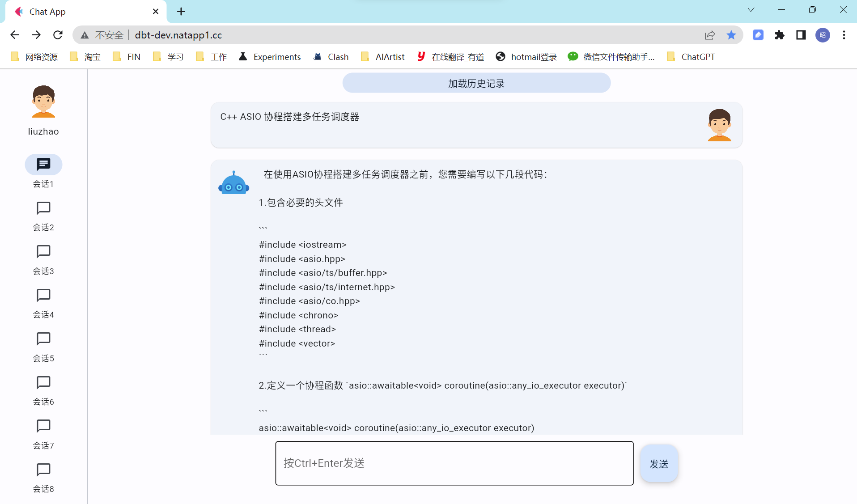Viewport: 857px width, 504px height.
Task: Toggle the browser side panel
Action: click(x=801, y=35)
